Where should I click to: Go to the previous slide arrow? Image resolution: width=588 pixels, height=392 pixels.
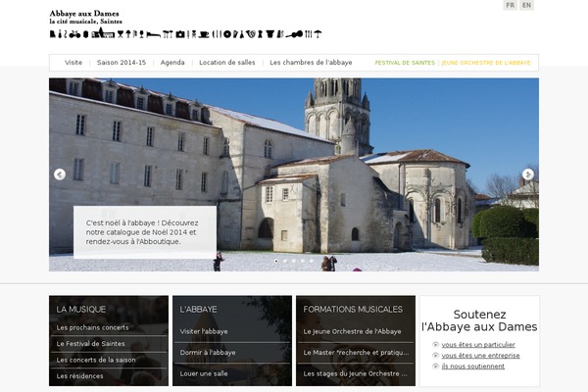[x=60, y=174]
